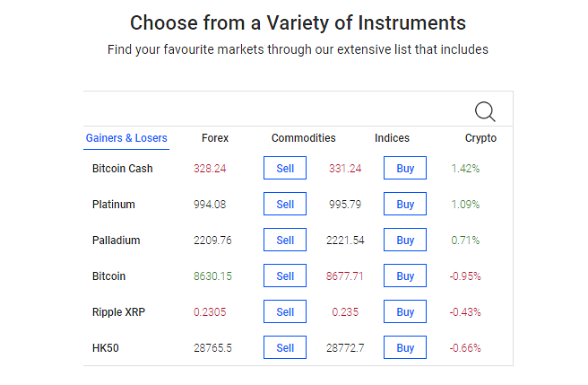Sell Palladium at 2209.76
This screenshot has width=588, height=385.
tap(285, 240)
